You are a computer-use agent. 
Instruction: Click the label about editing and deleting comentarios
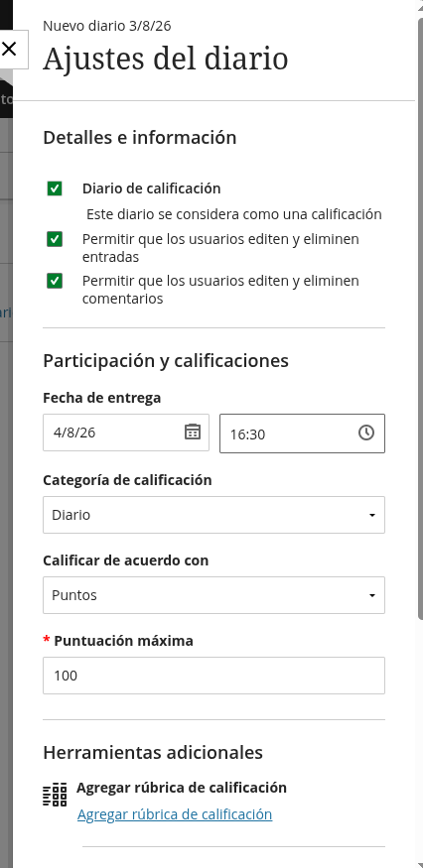click(220, 290)
